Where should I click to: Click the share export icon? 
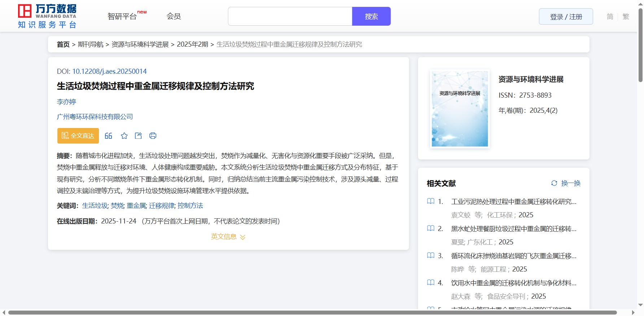pos(138,136)
